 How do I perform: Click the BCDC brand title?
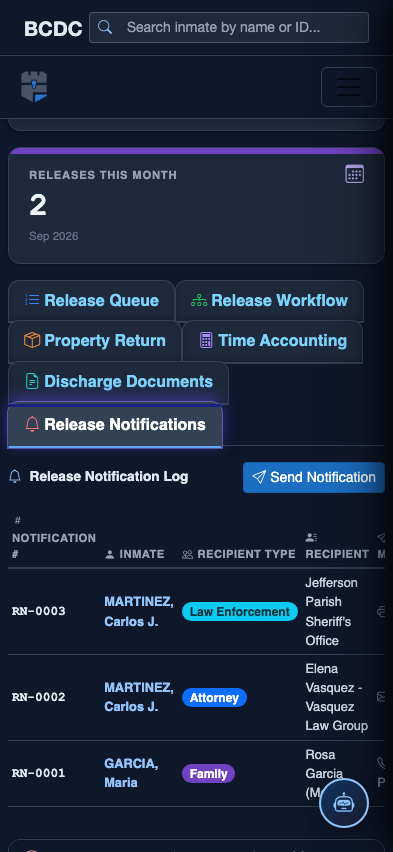pyautogui.click(x=53, y=29)
